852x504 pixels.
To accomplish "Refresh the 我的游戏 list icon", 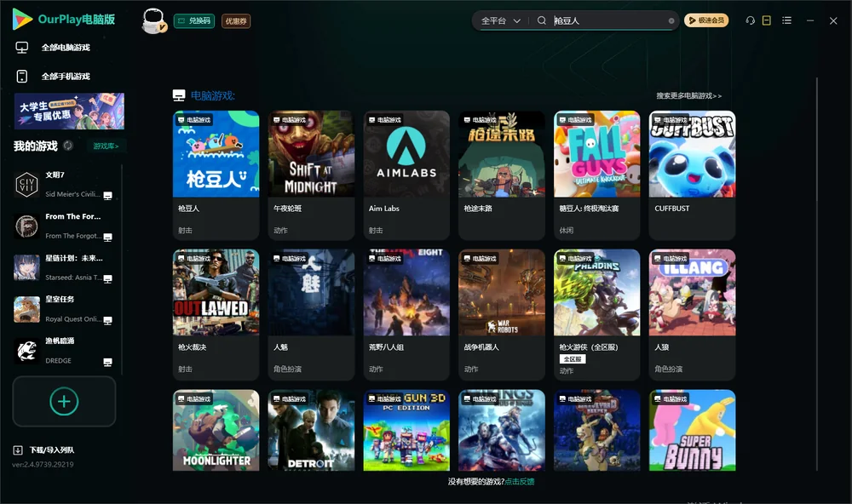I will [68, 146].
